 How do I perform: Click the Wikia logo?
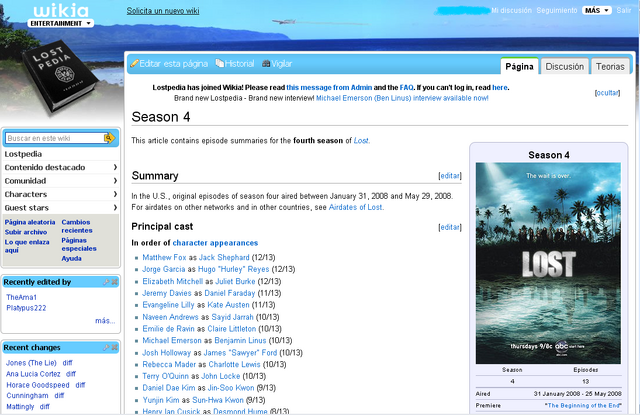click(x=61, y=10)
